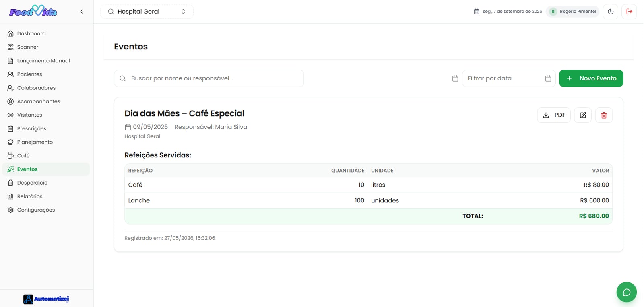Open Prescrições page
Viewport: 644px width, 307px height.
(46, 129)
